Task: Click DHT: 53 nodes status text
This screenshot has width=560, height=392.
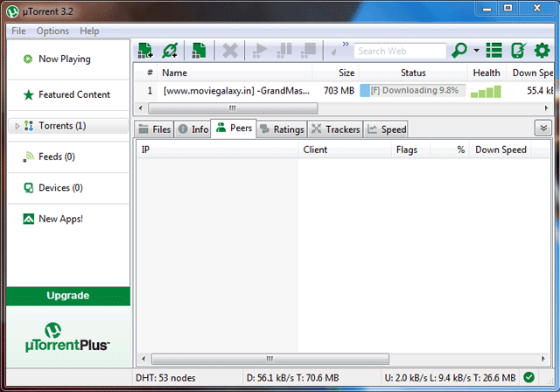Action: 165,378
